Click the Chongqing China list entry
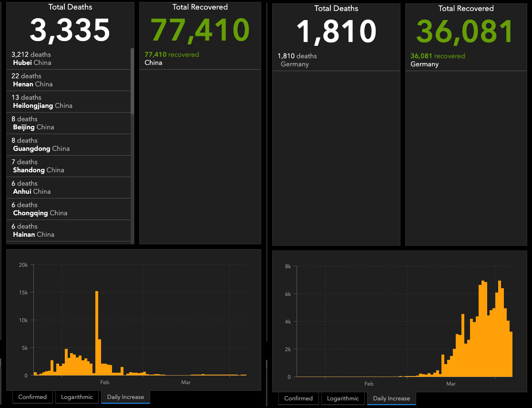The height and width of the screenshot is (408, 532). 69,209
